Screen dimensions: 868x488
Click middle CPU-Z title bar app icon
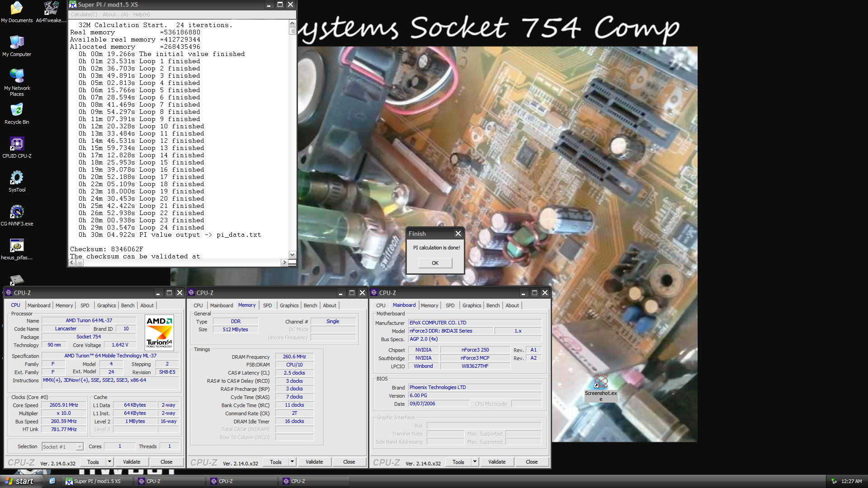pyautogui.click(x=191, y=292)
